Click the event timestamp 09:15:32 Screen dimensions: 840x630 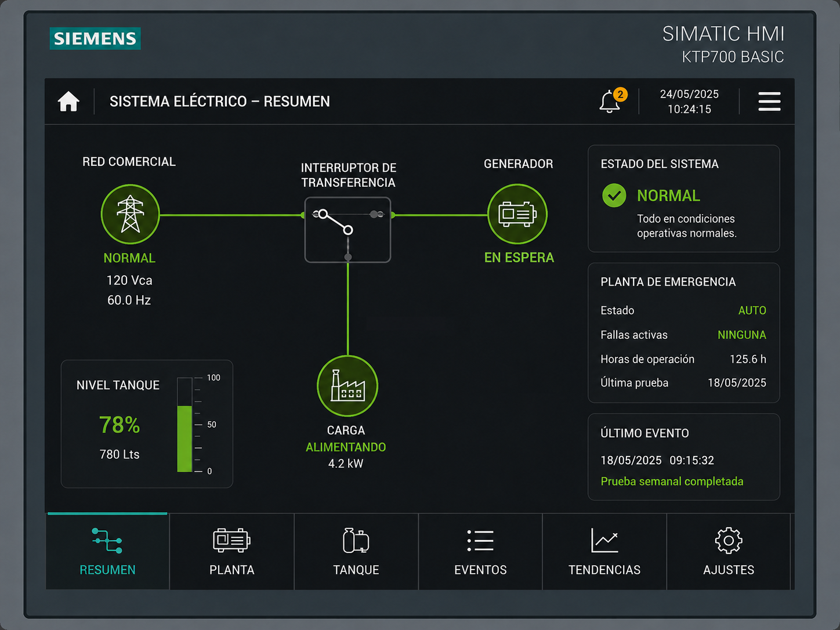click(x=691, y=460)
